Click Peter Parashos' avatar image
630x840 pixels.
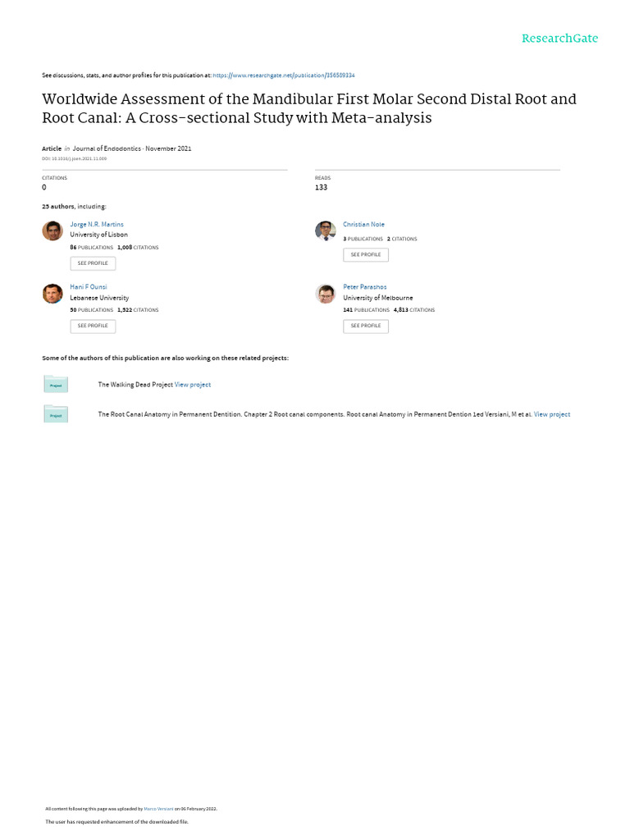326,294
